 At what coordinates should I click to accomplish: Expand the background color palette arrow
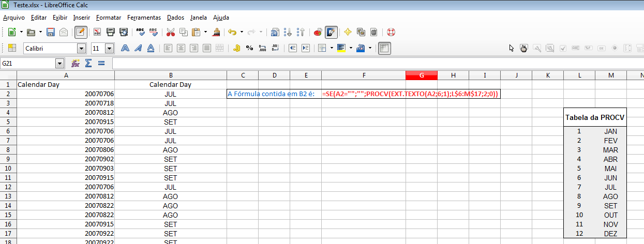point(350,48)
